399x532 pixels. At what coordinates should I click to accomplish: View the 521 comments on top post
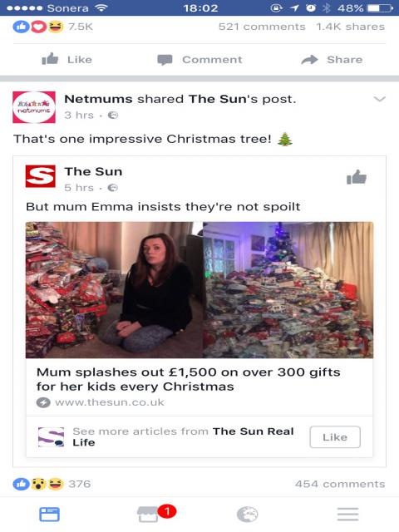262,27
